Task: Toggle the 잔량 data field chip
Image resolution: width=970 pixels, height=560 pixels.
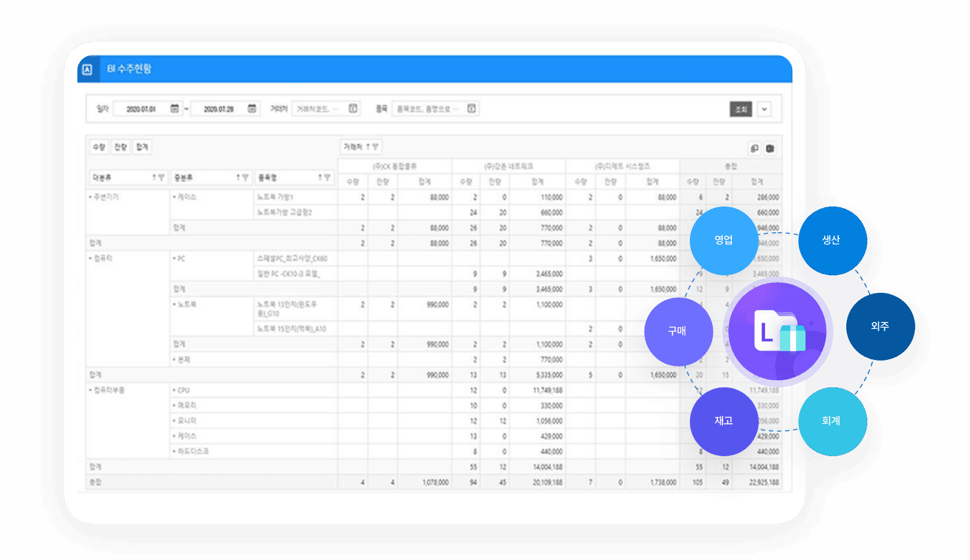Action: click(121, 147)
